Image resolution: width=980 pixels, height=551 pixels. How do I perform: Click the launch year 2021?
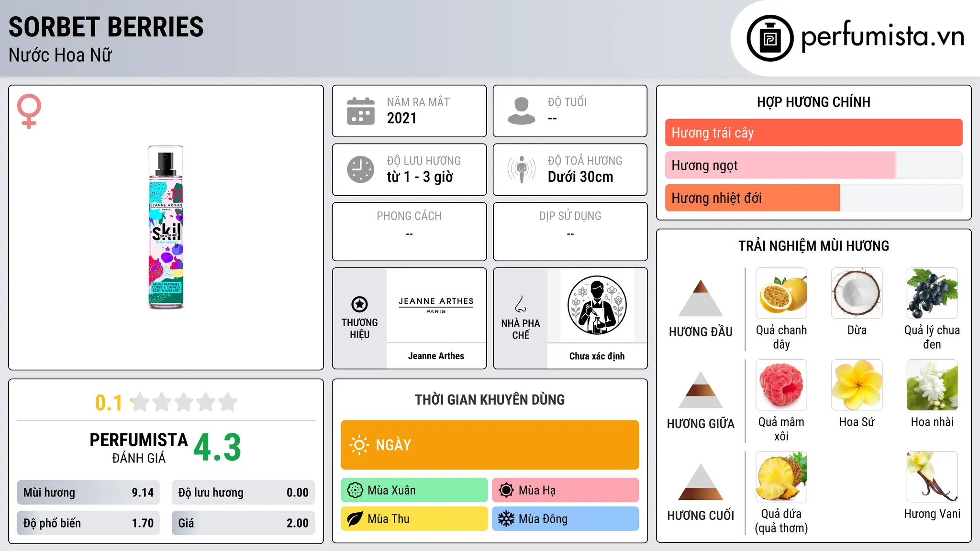coord(402,118)
